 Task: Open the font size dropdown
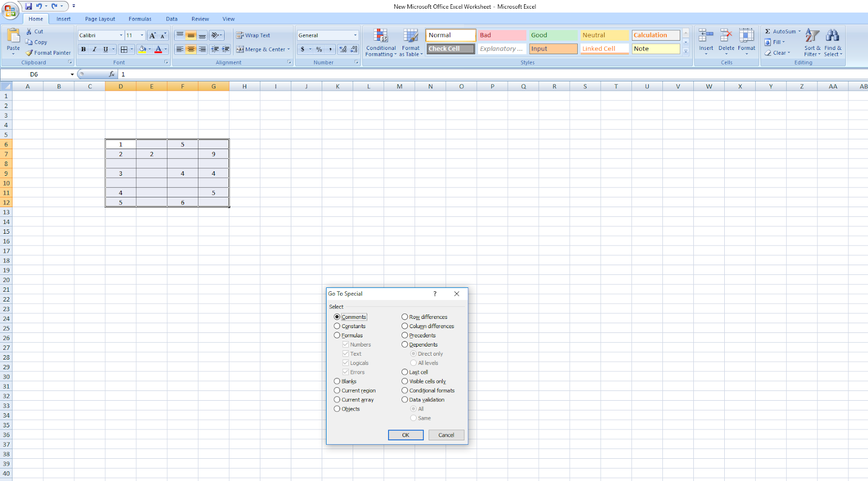click(x=142, y=35)
